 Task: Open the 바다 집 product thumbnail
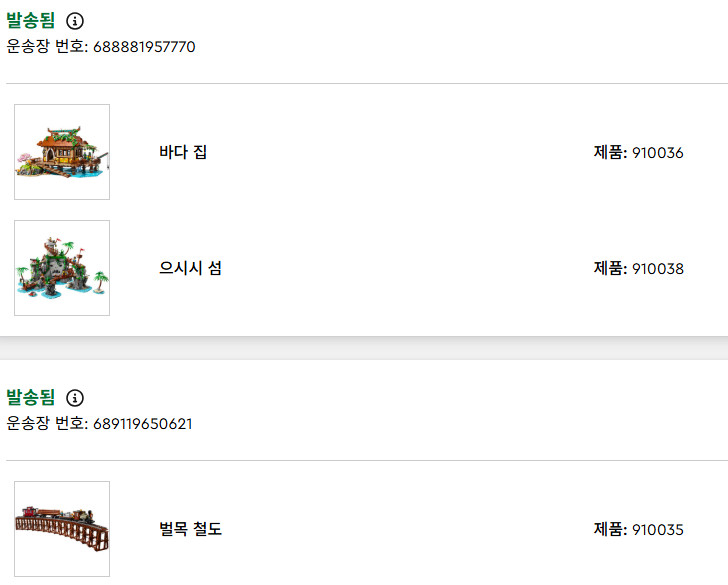[62, 152]
